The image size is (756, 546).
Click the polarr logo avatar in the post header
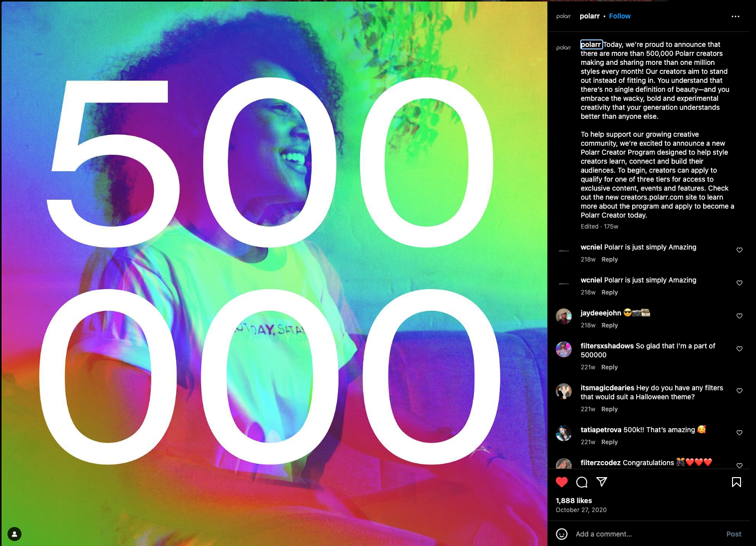pyautogui.click(x=564, y=16)
